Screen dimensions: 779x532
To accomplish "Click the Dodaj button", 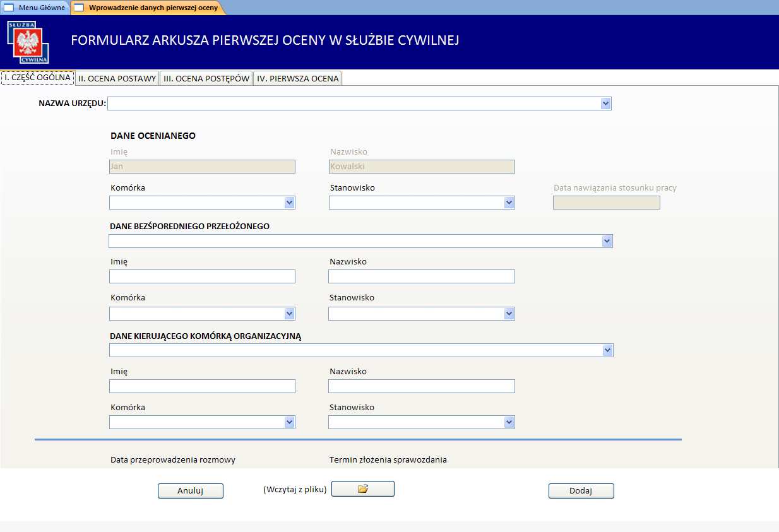I will coord(581,491).
